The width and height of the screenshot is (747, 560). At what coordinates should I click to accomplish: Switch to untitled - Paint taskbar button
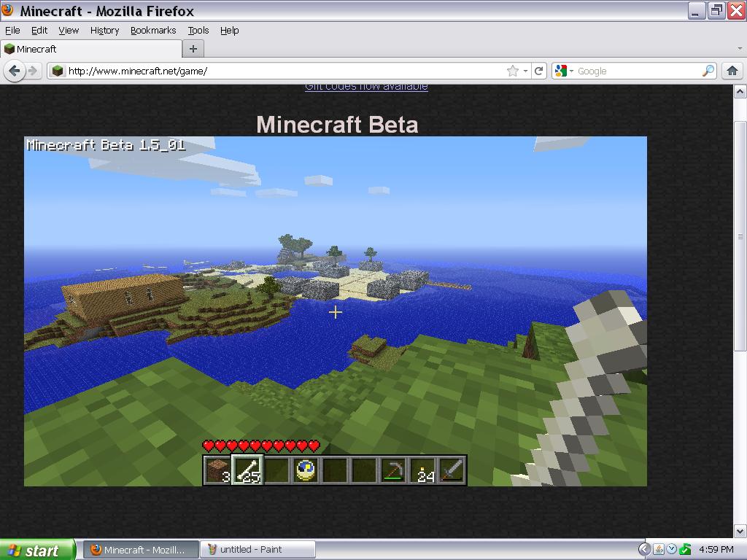click(x=258, y=550)
